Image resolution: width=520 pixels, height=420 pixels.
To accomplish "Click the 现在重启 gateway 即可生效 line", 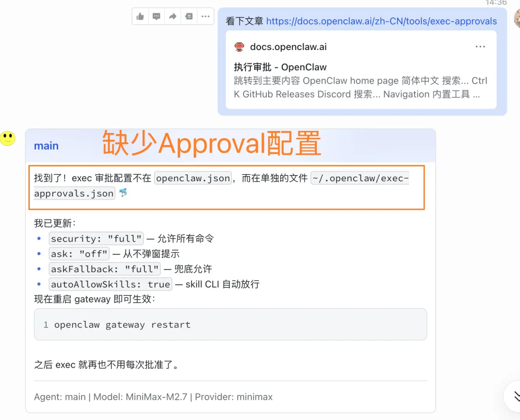I will (x=94, y=299).
